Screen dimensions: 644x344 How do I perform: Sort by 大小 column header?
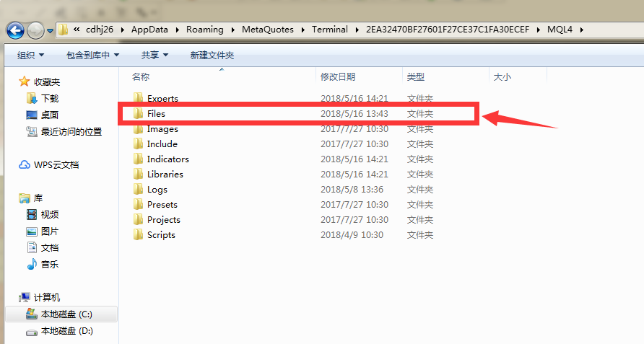(x=502, y=76)
